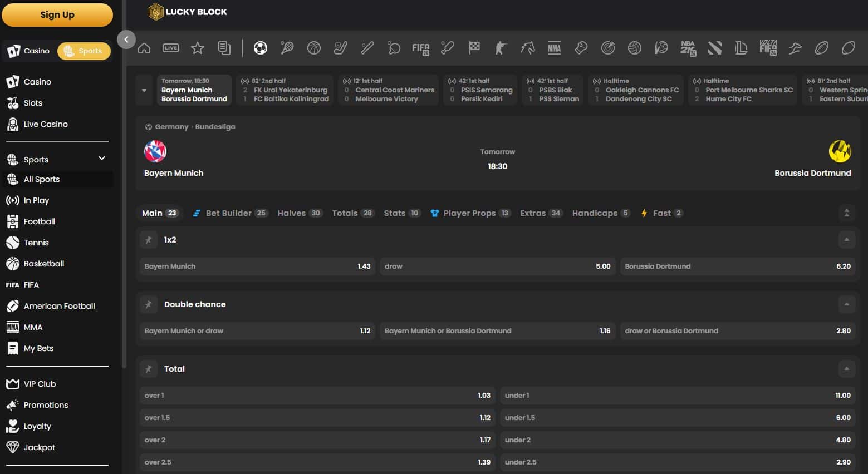The width and height of the screenshot is (868, 474).
Task: Collapse all markets with stepper arrows
Action: click(x=847, y=213)
